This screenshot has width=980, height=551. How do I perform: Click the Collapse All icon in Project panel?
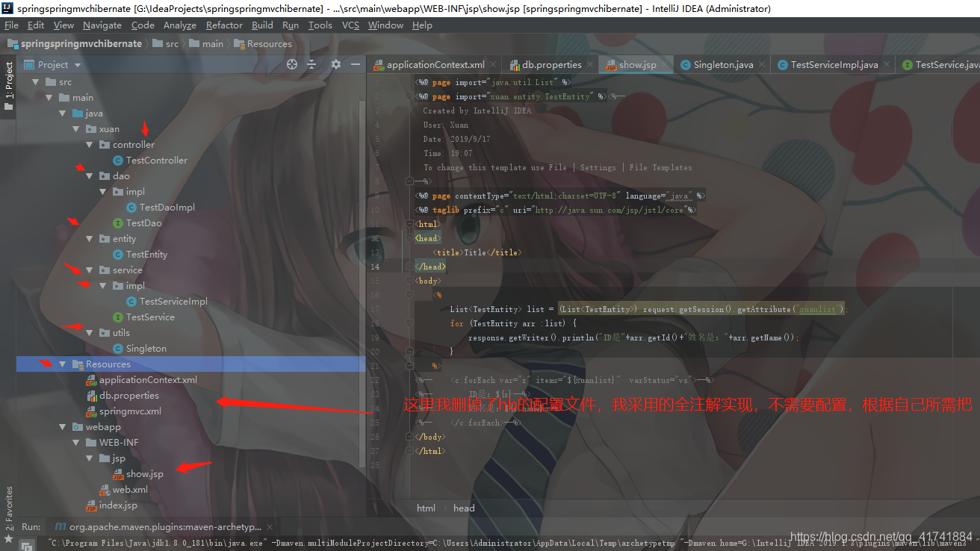click(313, 65)
